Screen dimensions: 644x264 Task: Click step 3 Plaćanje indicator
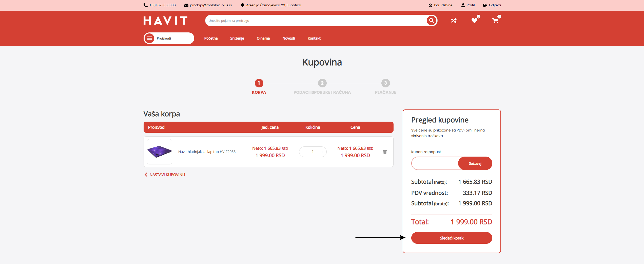(385, 83)
